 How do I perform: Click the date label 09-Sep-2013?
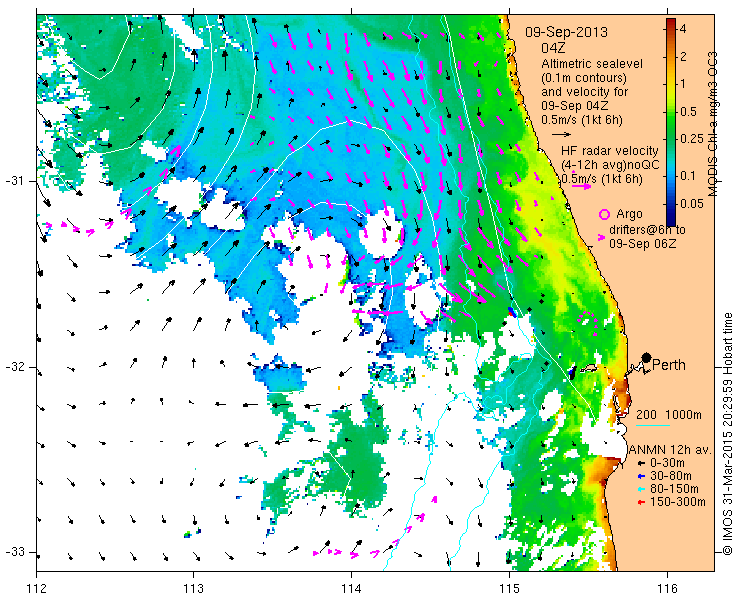[x=566, y=33]
